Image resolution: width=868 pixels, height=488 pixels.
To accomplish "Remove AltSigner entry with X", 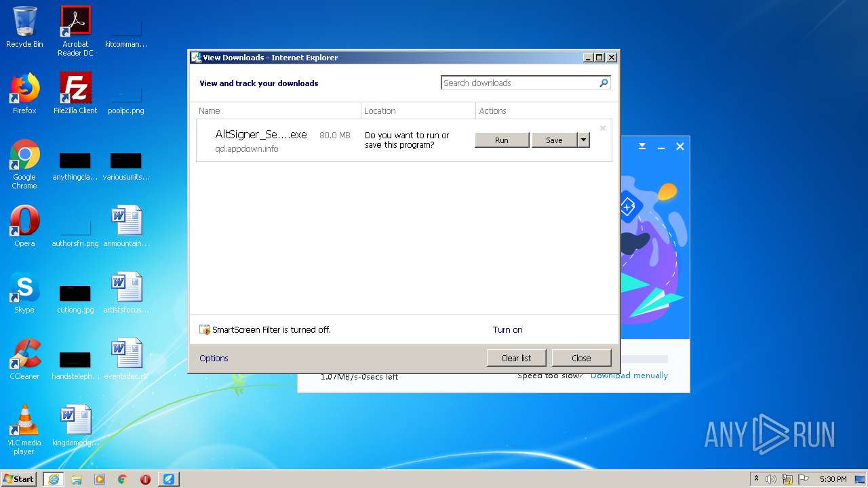I will pyautogui.click(x=602, y=128).
